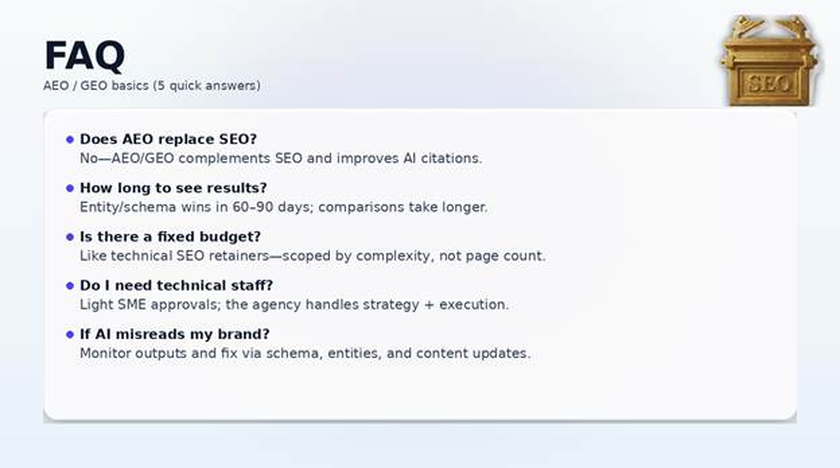
Task: Click bullet dot beside 'How long to see results?'
Action: point(70,188)
